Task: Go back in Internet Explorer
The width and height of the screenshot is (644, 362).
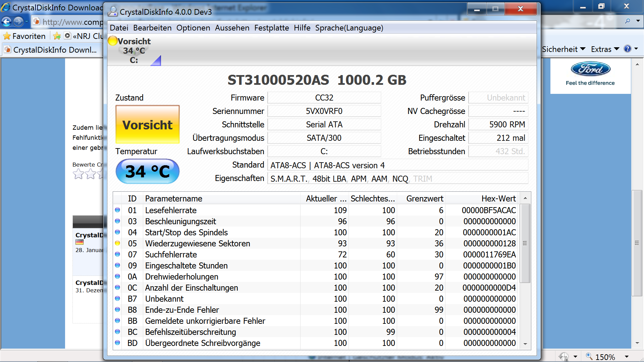Action: click(6, 22)
